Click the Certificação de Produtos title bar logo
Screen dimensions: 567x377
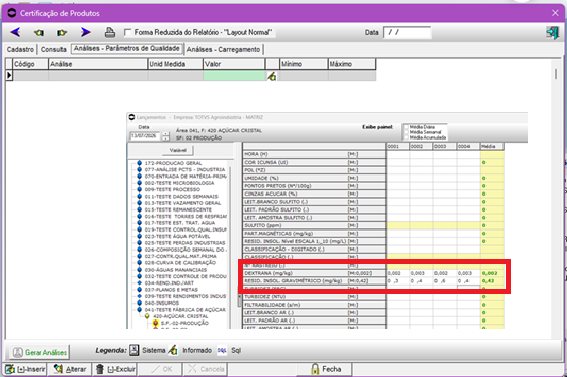[x=12, y=13]
